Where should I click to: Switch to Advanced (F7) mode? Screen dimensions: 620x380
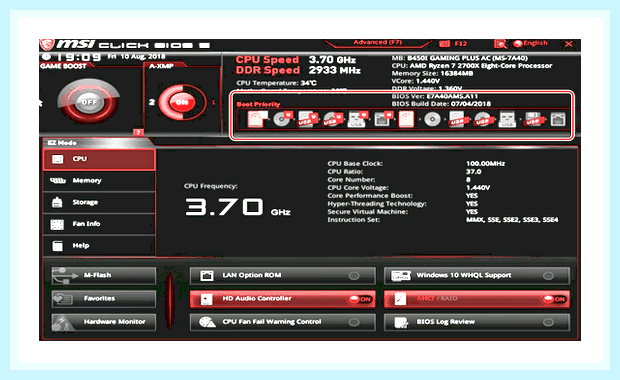click(378, 42)
